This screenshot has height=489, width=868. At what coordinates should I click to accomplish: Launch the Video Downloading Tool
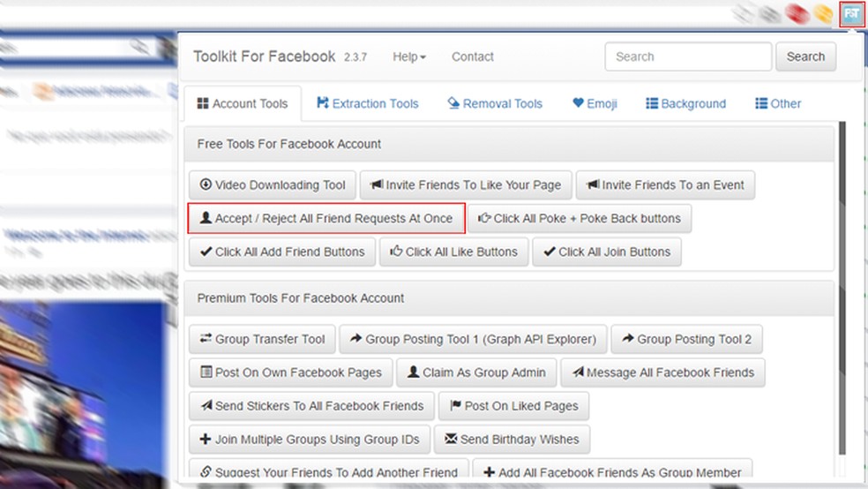pyautogui.click(x=272, y=185)
